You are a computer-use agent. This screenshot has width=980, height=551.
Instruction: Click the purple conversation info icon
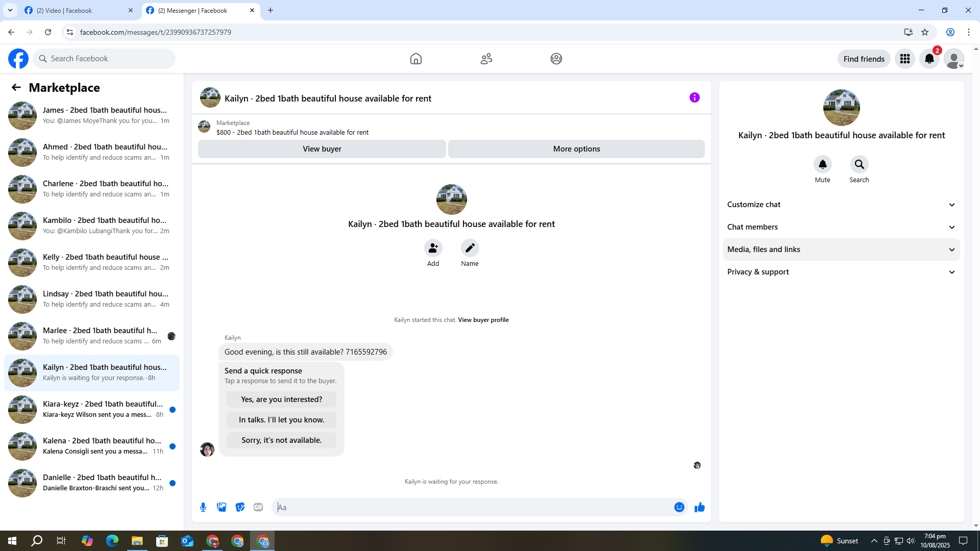pyautogui.click(x=694, y=97)
